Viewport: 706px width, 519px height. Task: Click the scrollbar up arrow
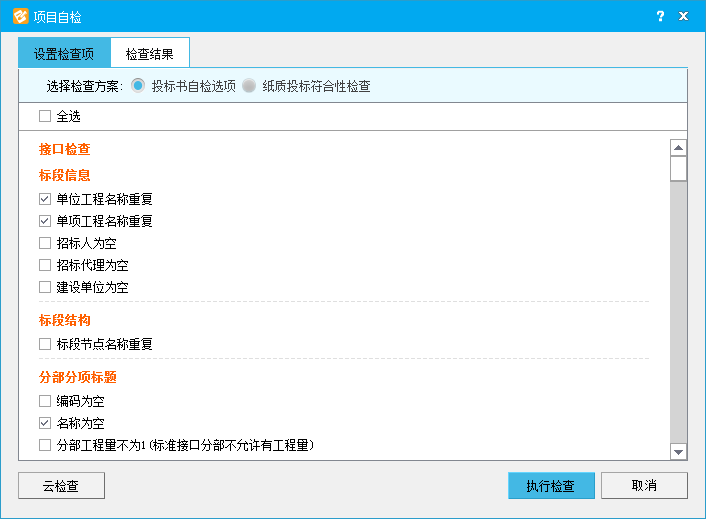[678, 148]
